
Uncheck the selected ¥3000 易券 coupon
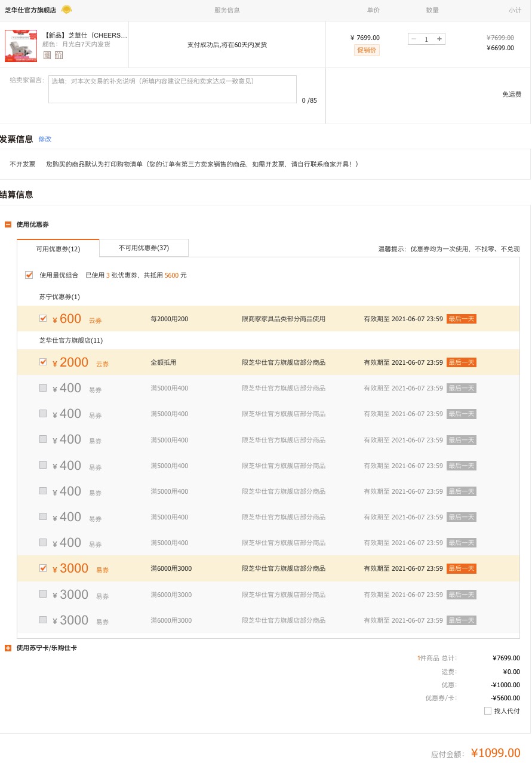(x=43, y=568)
